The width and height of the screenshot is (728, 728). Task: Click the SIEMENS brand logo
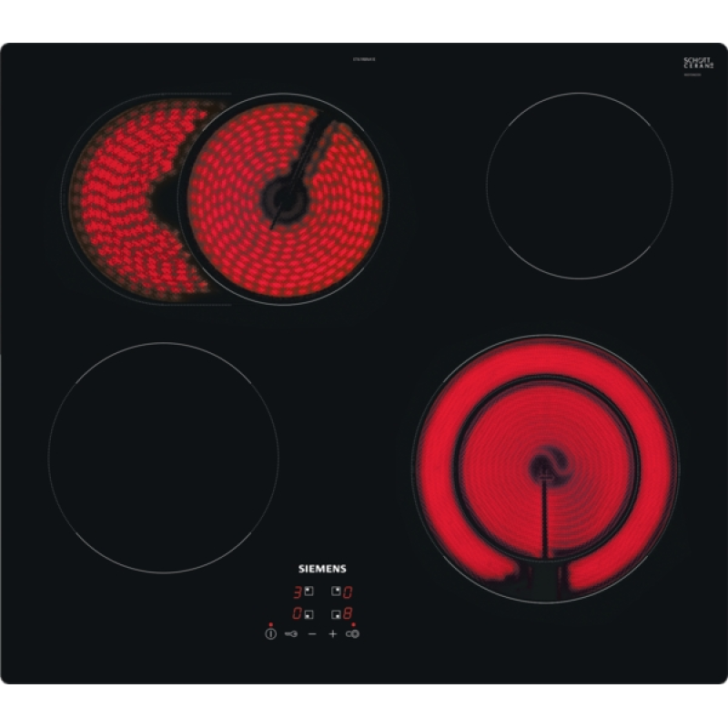point(323,569)
